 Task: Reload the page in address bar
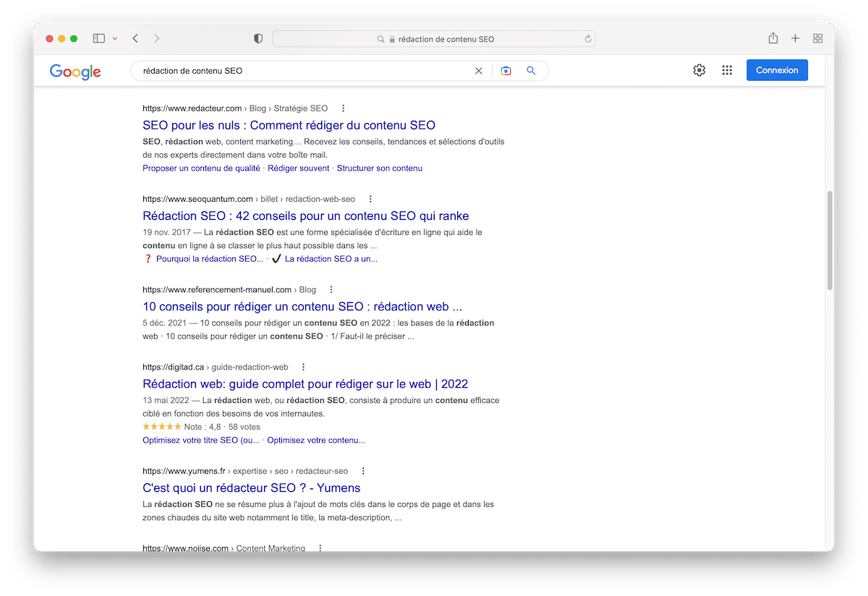coord(588,39)
